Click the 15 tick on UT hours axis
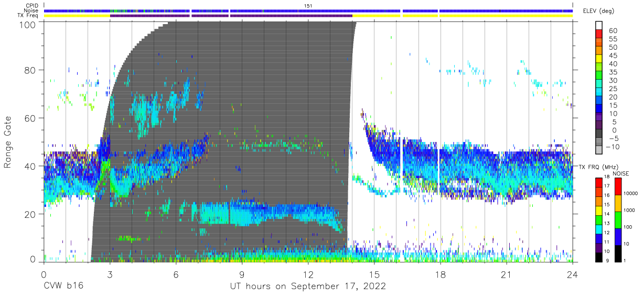 coord(374,274)
